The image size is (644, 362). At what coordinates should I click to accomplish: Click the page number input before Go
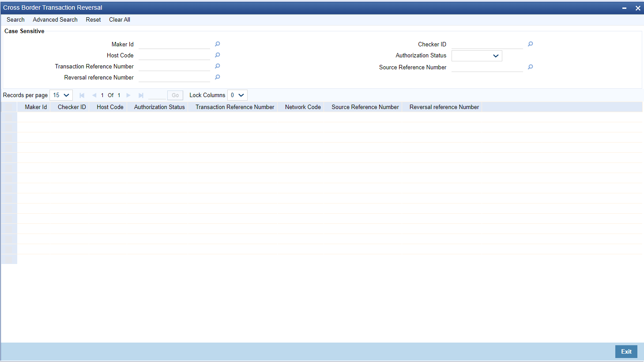click(157, 95)
